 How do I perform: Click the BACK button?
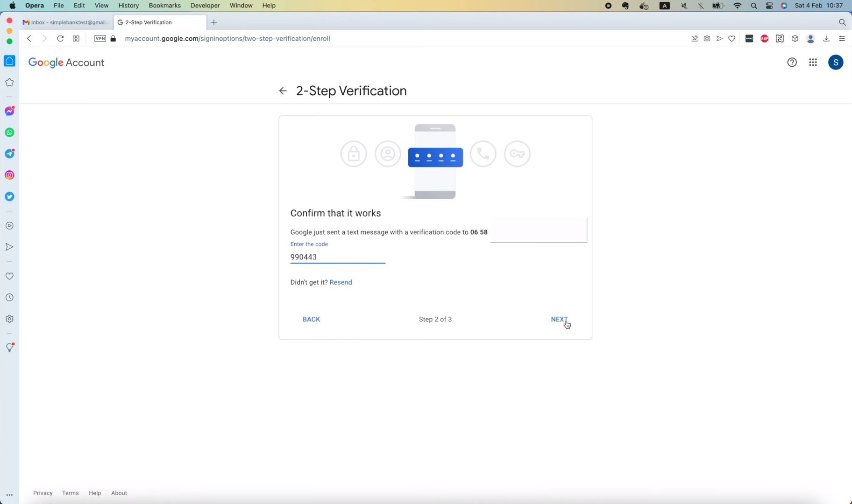(x=311, y=320)
